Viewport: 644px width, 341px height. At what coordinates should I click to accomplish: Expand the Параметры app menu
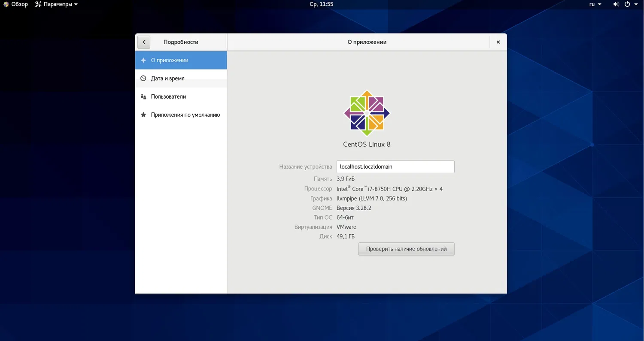[x=57, y=4]
